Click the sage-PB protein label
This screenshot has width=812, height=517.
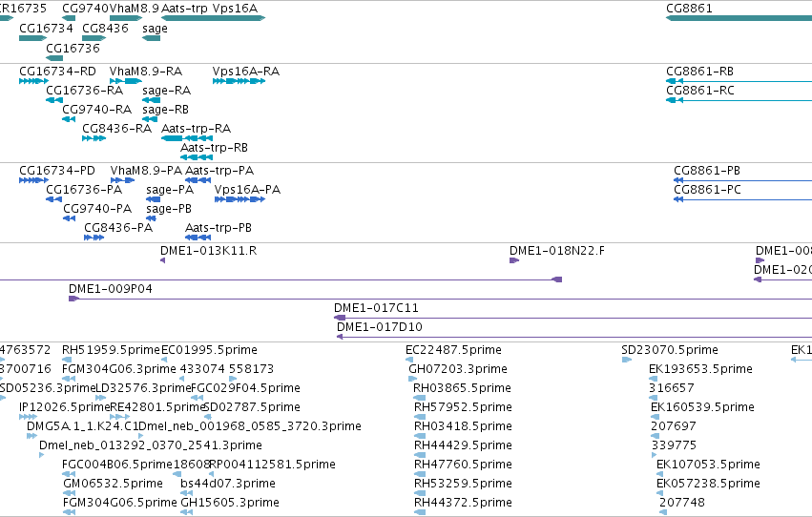(x=169, y=209)
